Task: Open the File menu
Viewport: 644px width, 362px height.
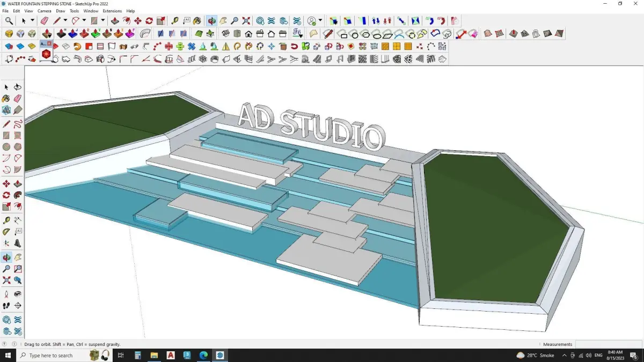Action: point(5,11)
